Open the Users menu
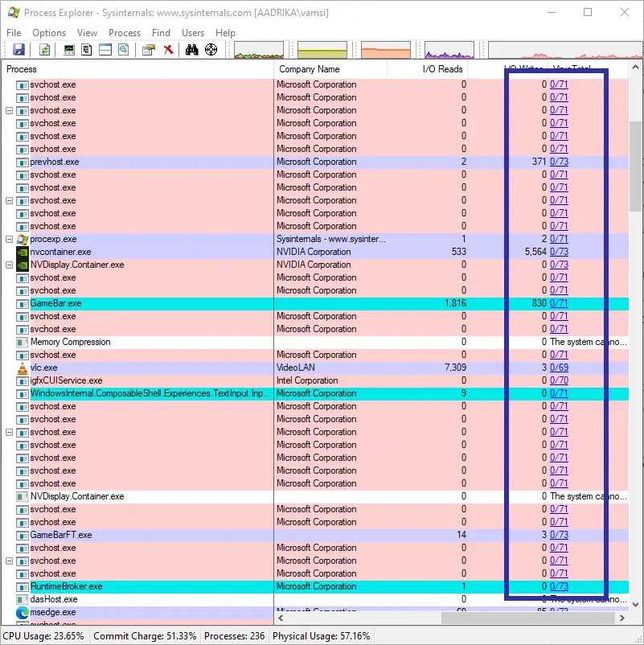This screenshot has height=645, width=644. click(x=193, y=33)
